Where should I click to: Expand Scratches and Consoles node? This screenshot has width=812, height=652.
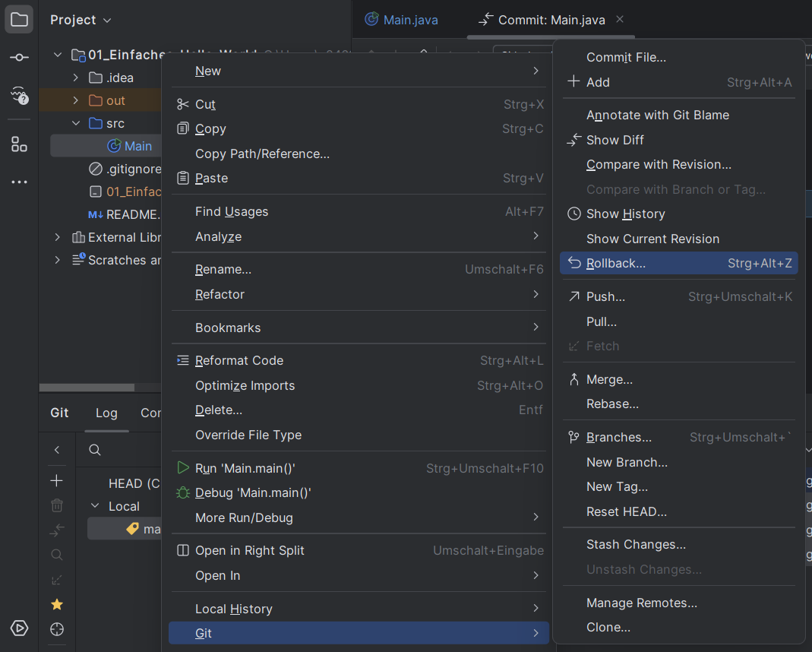tap(58, 260)
